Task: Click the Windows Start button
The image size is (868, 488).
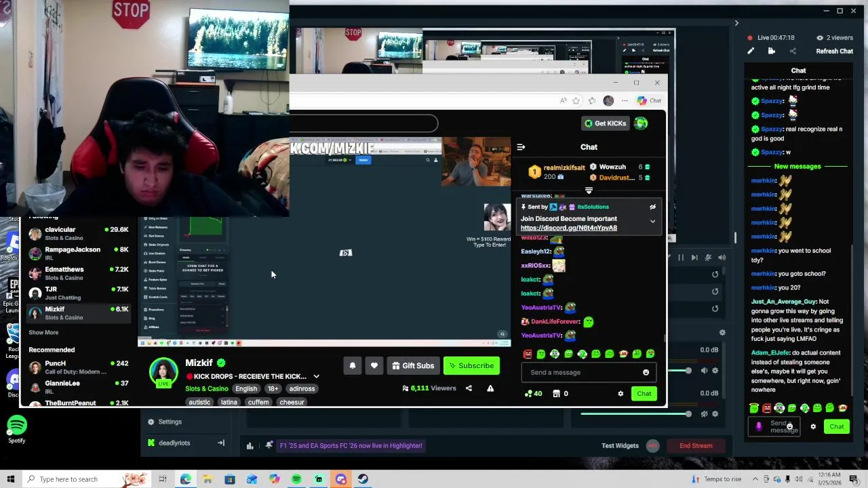Action: click(x=11, y=479)
